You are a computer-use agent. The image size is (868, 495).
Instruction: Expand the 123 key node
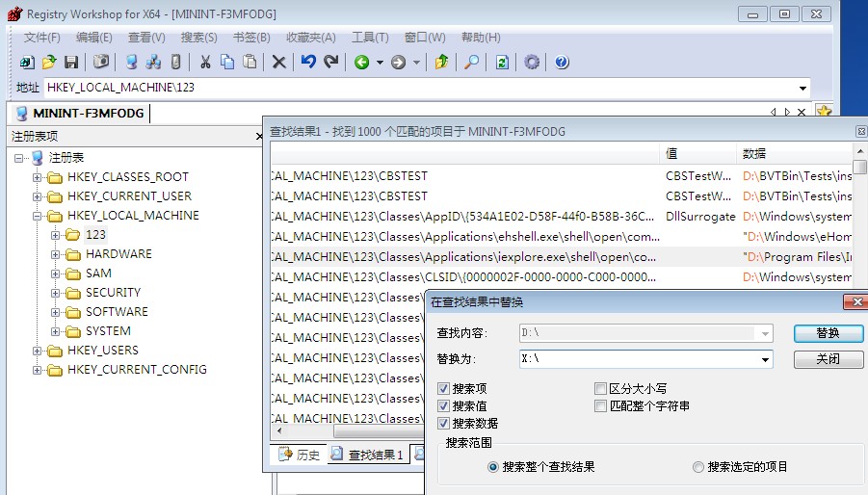(55, 235)
